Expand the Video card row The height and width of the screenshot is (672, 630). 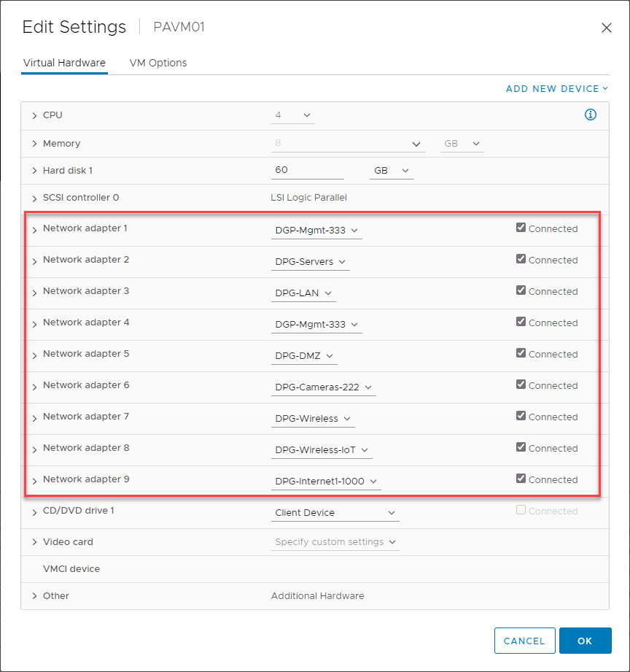34,542
